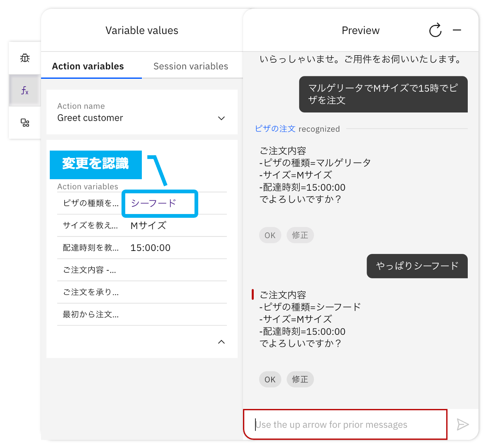Click the Preview panel title
The width and height of the screenshot is (496, 448).
tap(361, 30)
